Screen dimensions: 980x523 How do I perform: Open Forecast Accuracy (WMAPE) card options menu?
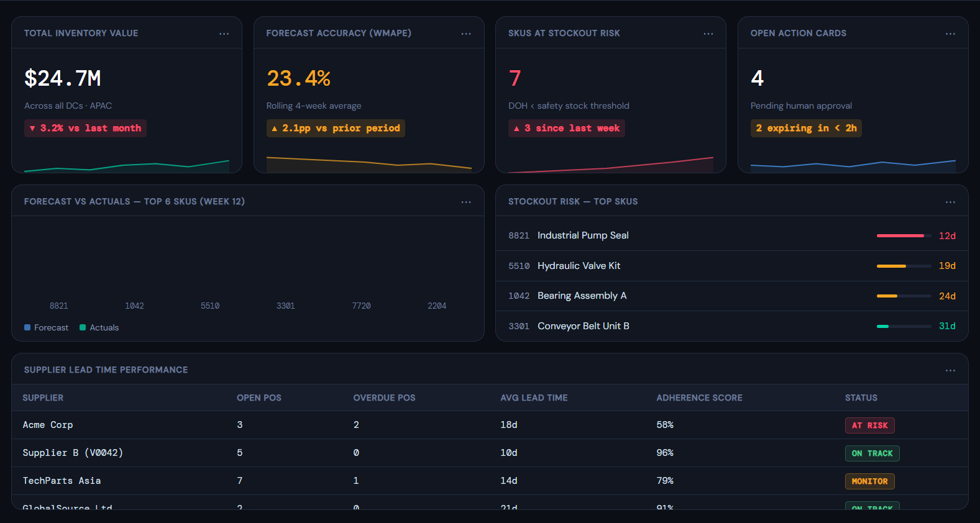click(466, 34)
